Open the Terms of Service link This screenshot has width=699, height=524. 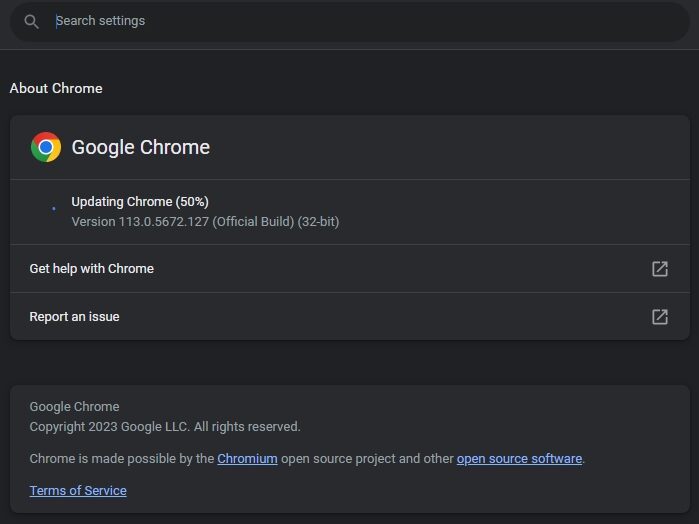click(78, 491)
